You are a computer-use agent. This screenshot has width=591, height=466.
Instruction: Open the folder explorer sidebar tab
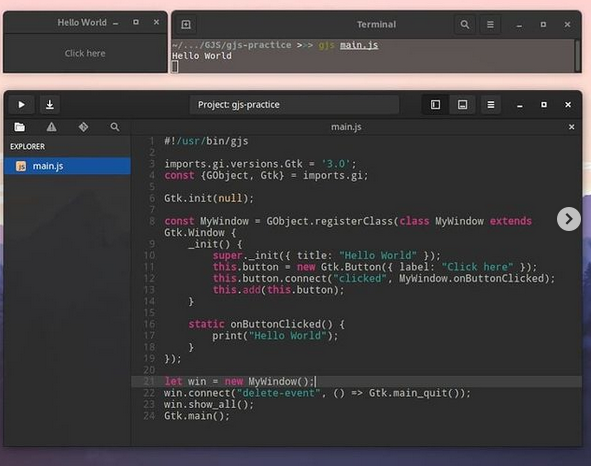point(20,127)
